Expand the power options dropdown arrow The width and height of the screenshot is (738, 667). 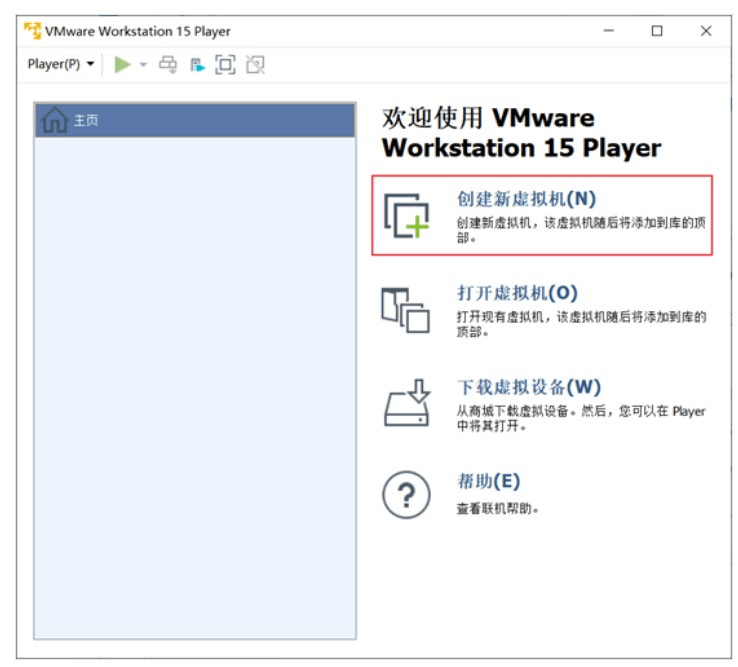pyautogui.click(x=143, y=65)
